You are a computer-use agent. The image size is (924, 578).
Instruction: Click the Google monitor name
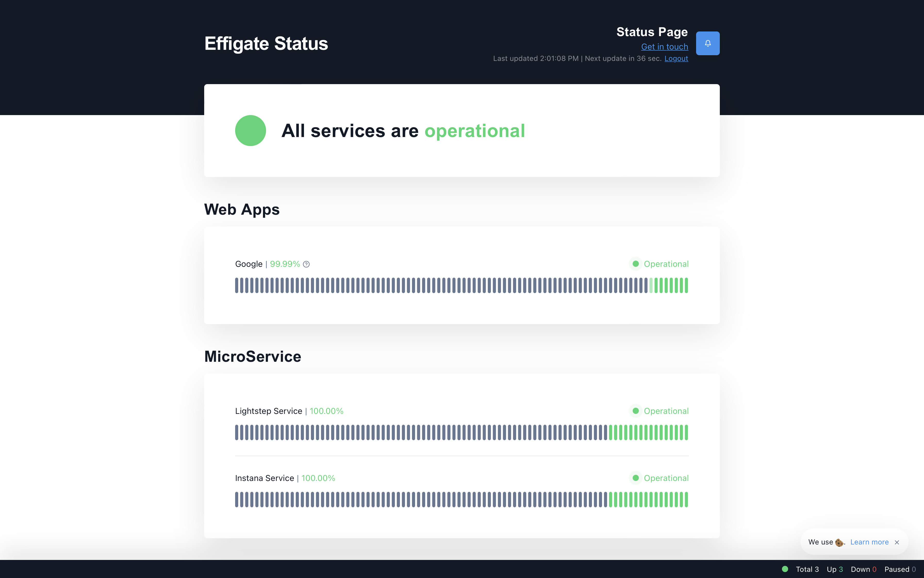coord(249,264)
